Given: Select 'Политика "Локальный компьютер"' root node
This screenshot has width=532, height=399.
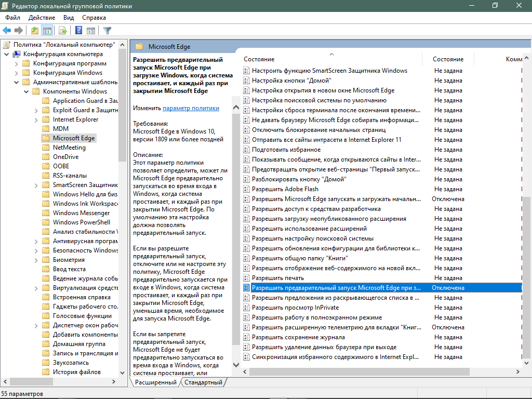Looking at the screenshot, I should click(64, 45).
